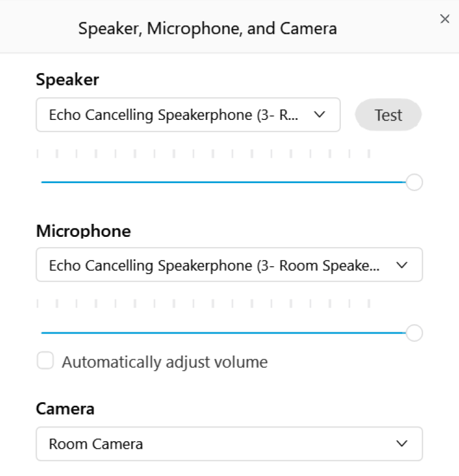The height and width of the screenshot is (476, 459).
Task: Click the Speaker section heading
Action: point(67,80)
